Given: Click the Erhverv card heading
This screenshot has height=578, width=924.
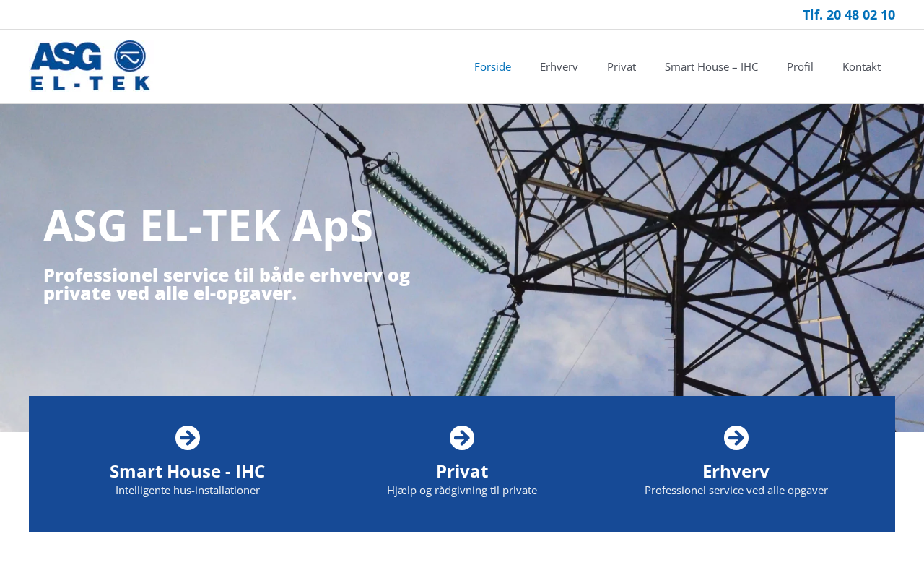Looking at the screenshot, I should (x=736, y=471).
